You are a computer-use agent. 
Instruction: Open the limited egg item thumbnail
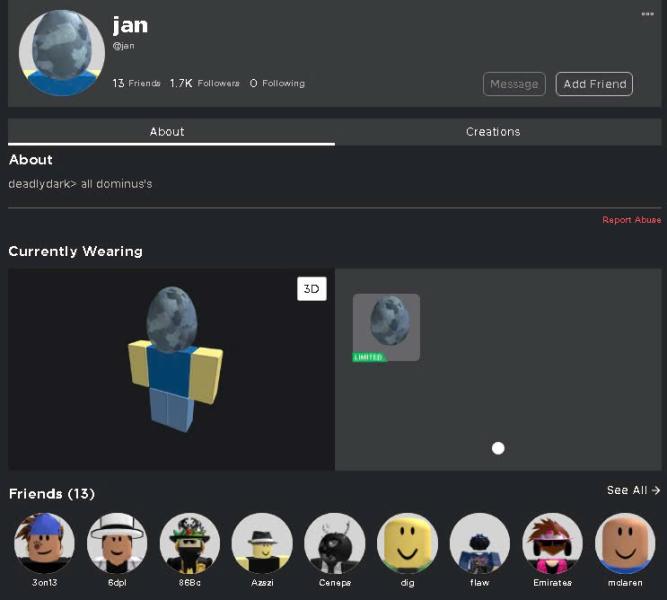[386, 327]
